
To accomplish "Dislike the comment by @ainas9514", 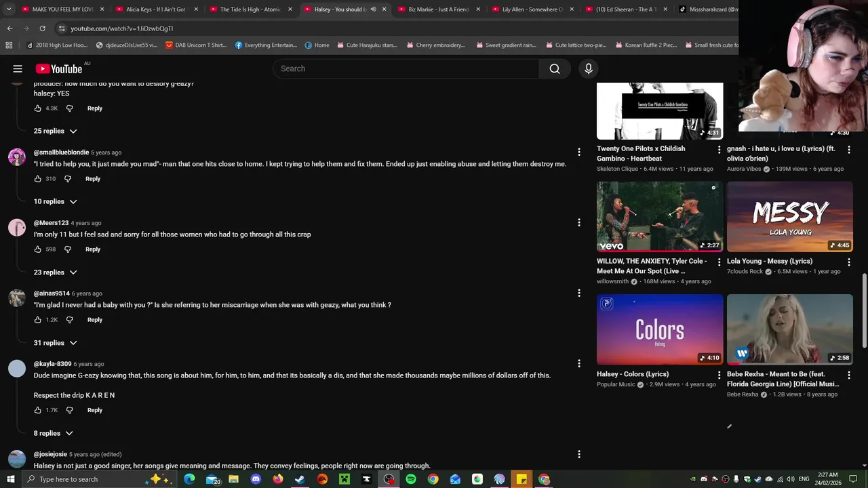I will coord(69,320).
